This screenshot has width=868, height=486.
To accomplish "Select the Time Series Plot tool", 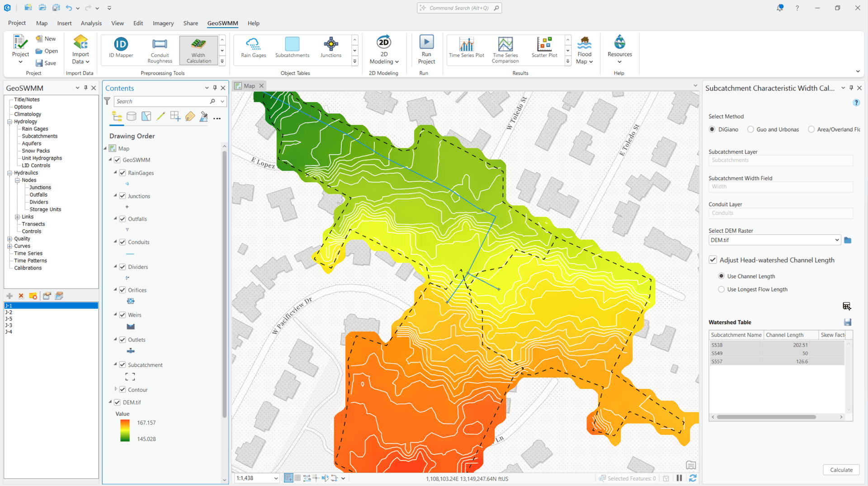I will point(467,48).
